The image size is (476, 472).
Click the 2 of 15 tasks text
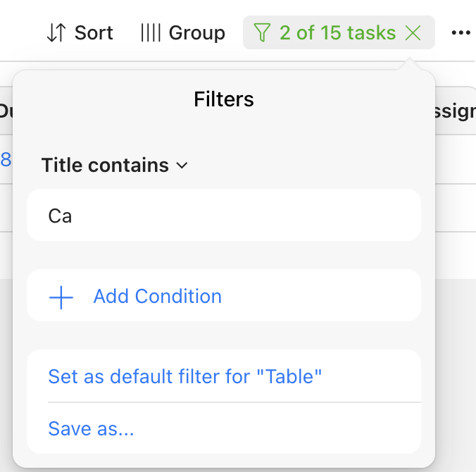(x=337, y=33)
